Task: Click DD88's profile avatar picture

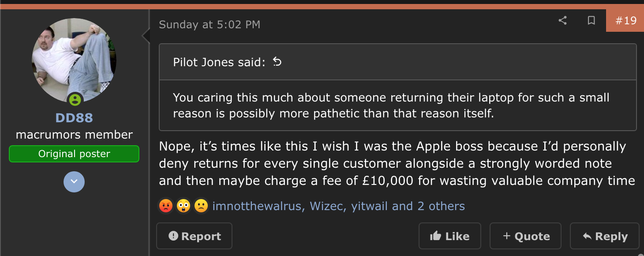Action: click(x=74, y=60)
